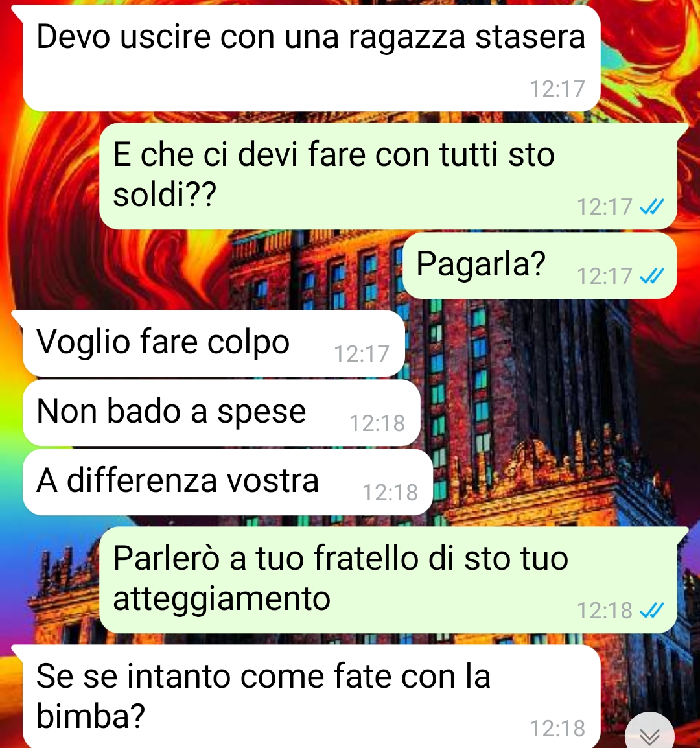Tap the 12:18 timestamp on 'Non bado a spese'
This screenshot has width=700, height=748.
[x=377, y=423]
